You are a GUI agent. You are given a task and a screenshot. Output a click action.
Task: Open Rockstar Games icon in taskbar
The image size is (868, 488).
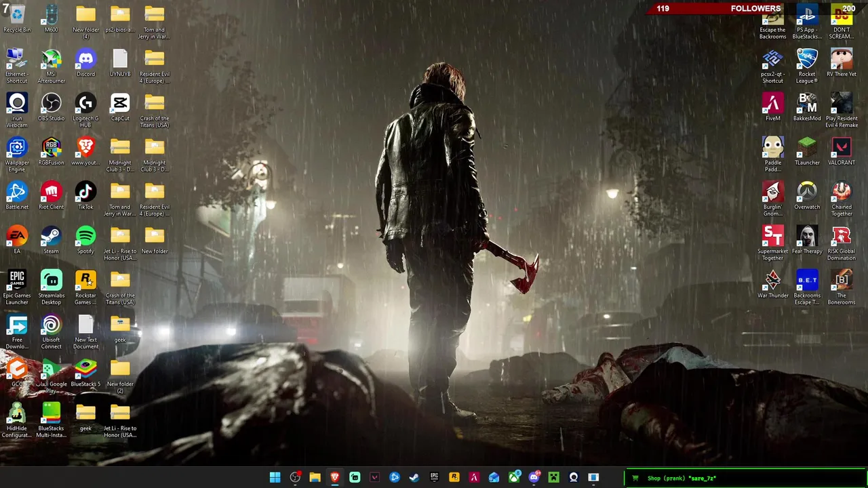454,477
